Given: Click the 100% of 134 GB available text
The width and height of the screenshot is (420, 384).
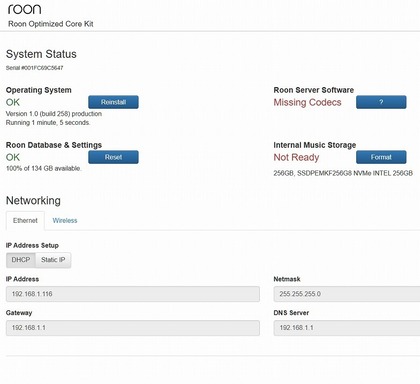Looking at the screenshot, I should click(x=43, y=168).
